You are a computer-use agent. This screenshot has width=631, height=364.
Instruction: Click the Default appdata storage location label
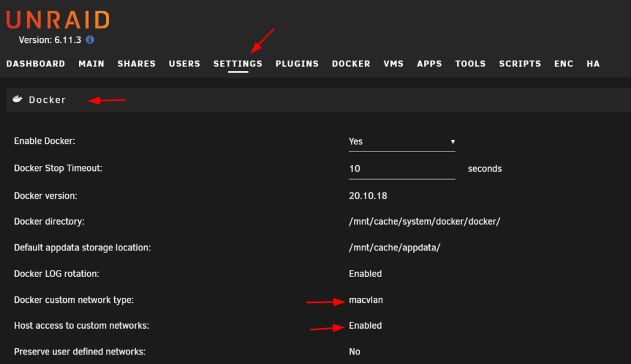pos(83,248)
